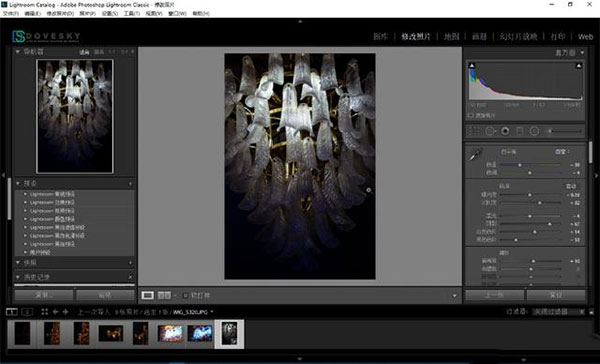Toggle shadow clipping indicator in histogram

tap(472, 66)
